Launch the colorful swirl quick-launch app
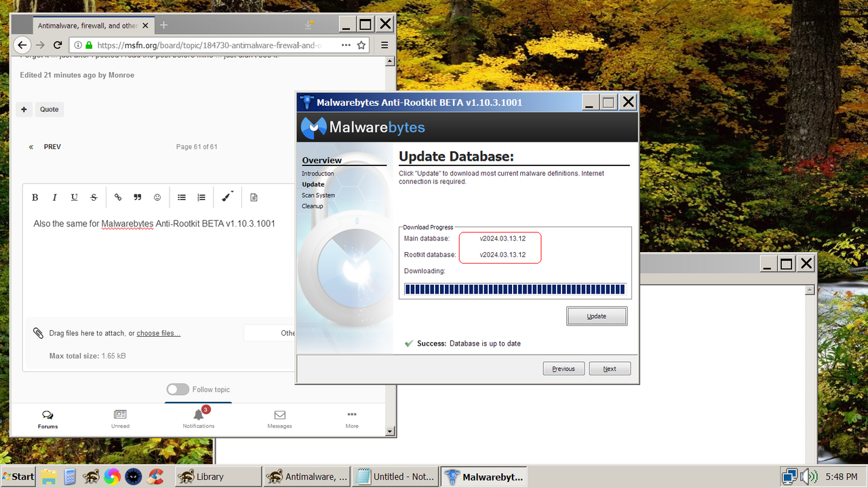Viewport: 868px width, 488px height. click(112, 476)
